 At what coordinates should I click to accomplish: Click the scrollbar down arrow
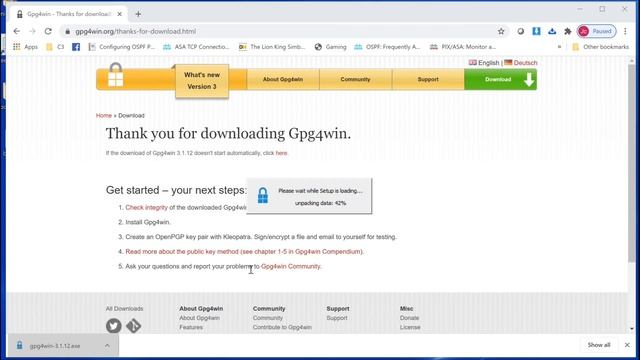point(632,329)
